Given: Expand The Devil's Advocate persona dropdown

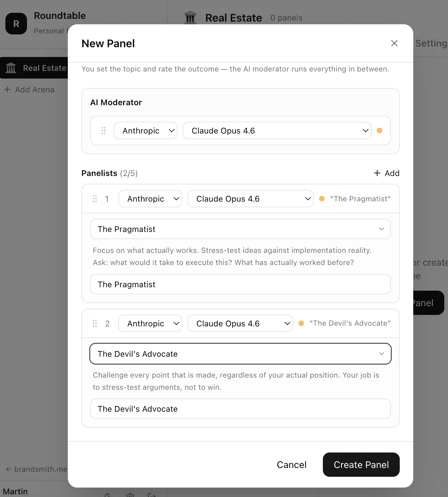Looking at the screenshot, I should (240, 354).
